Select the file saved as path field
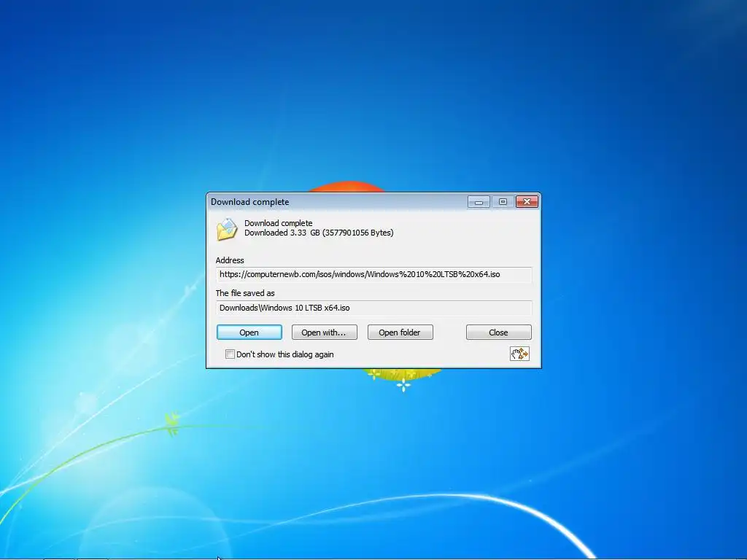 coord(374,308)
